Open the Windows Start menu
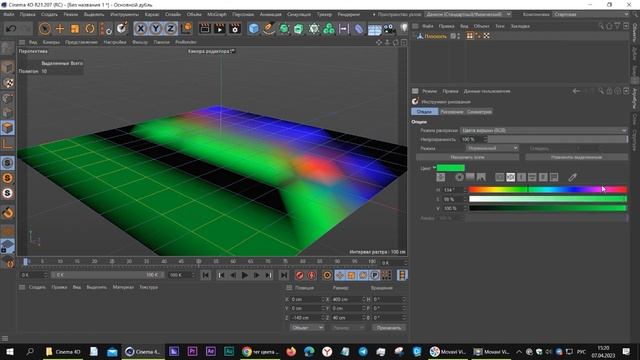 9,351
